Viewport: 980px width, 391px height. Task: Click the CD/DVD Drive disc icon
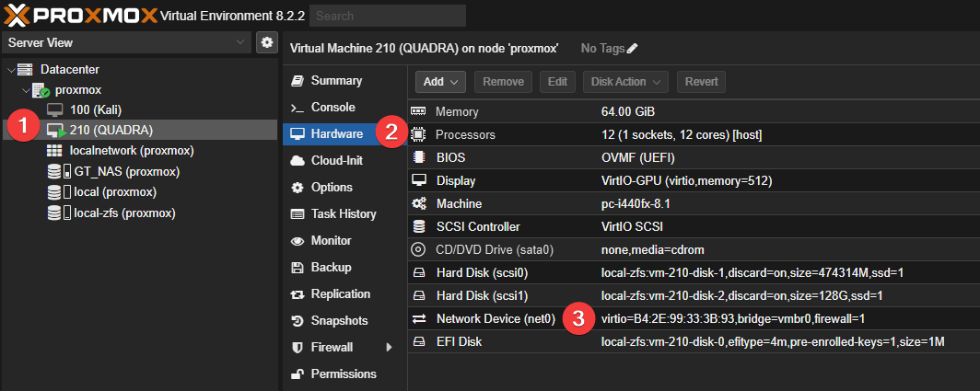418,250
